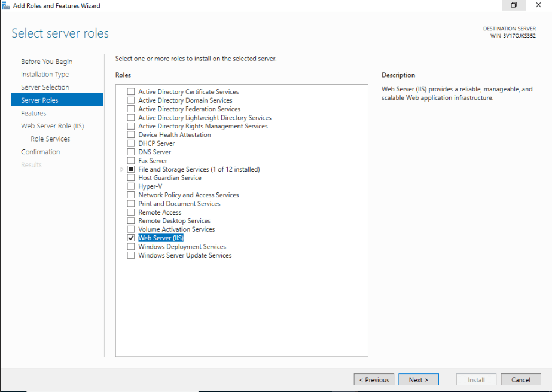Image resolution: width=552 pixels, height=392 pixels.
Task: Select the Server Roles step
Action: pyautogui.click(x=57, y=100)
